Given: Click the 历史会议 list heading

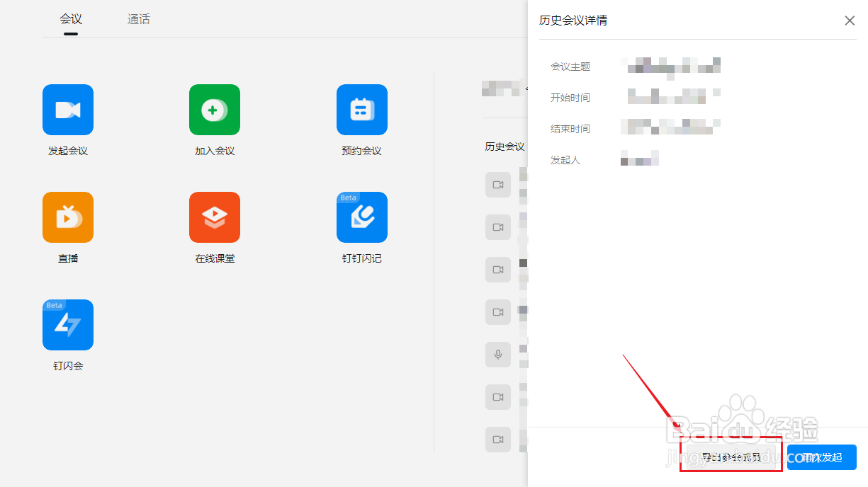Looking at the screenshot, I should click(x=505, y=147).
